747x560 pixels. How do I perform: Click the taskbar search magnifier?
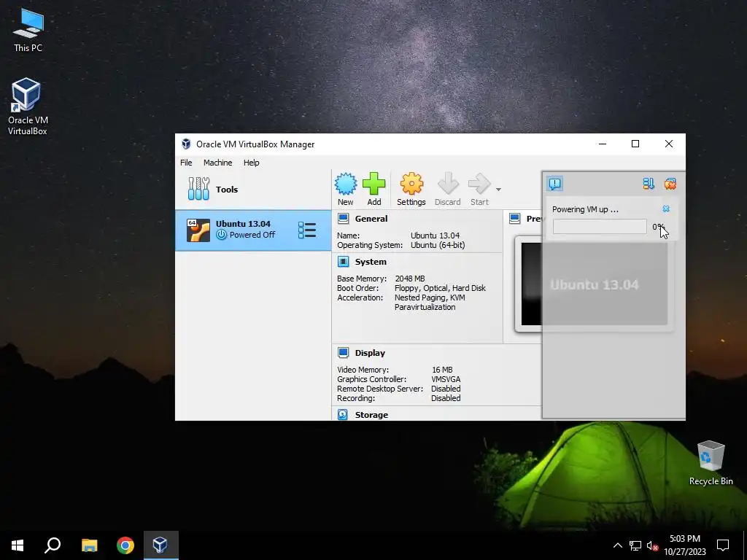pyautogui.click(x=53, y=545)
